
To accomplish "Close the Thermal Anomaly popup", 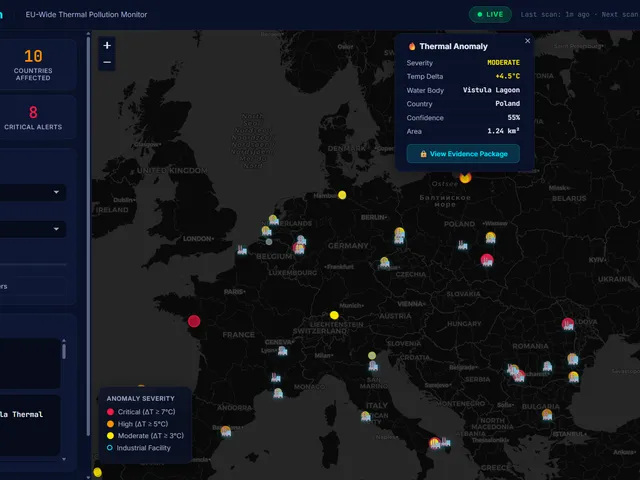I will (x=527, y=41).
